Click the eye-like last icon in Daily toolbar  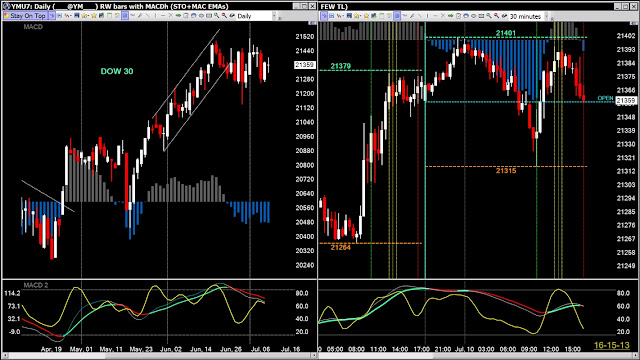click(x=232, y=16)
